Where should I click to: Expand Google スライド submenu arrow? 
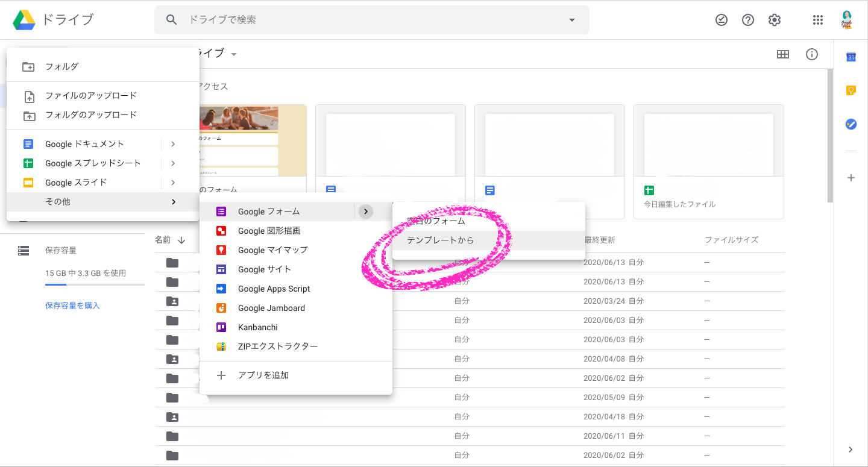[173, 183]
